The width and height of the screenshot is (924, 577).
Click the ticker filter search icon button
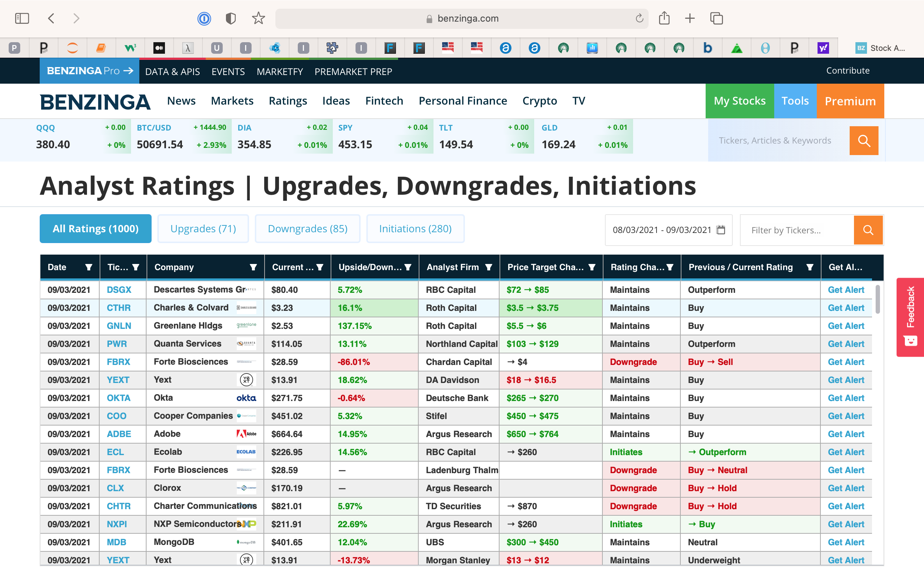tap(868, 230)
